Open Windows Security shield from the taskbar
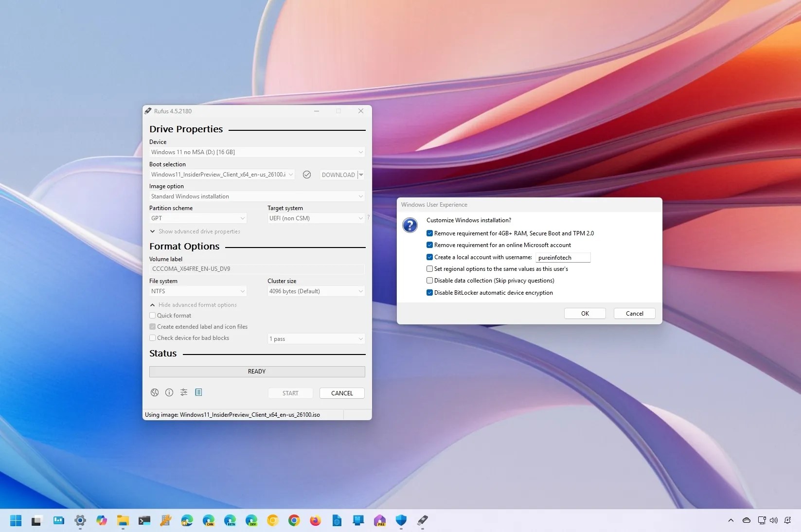Screen dimensions: 801x532 point(400,520)
